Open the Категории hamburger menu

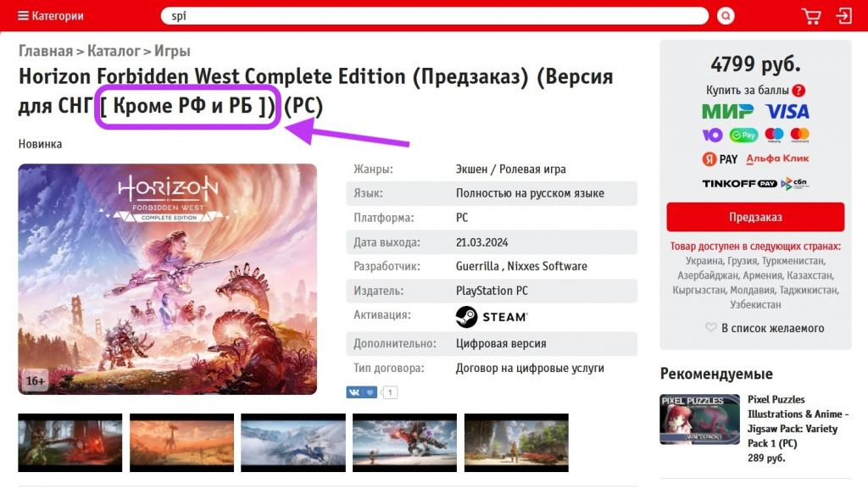[x=50, y=15]
